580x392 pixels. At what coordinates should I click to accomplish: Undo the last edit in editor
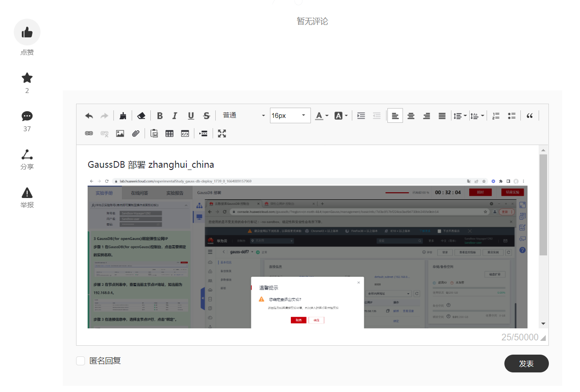pyautogui.click(x=89, y=116)
